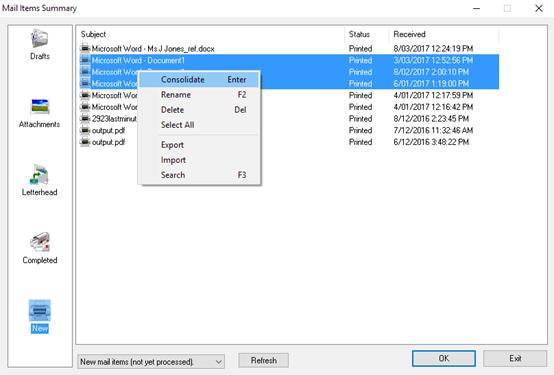The height and width of the screenshot is (375, 554).
Task: Click the Exit button
Action: tap(515, 358)
